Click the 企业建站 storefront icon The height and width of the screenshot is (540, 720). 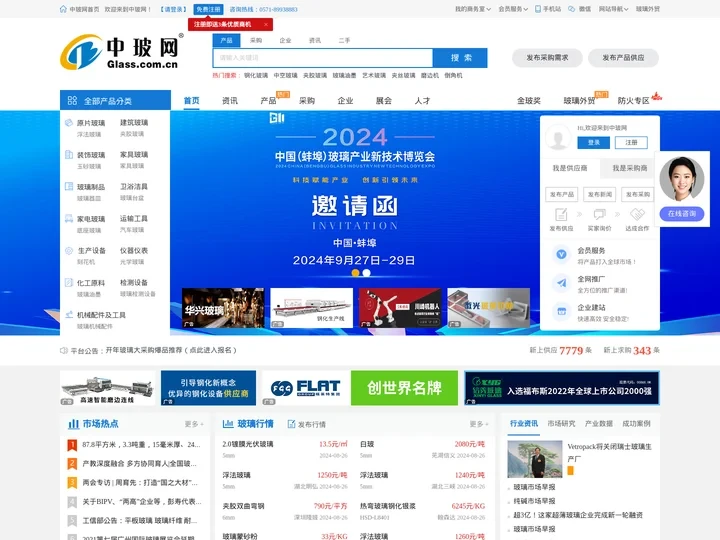point(561,311)
